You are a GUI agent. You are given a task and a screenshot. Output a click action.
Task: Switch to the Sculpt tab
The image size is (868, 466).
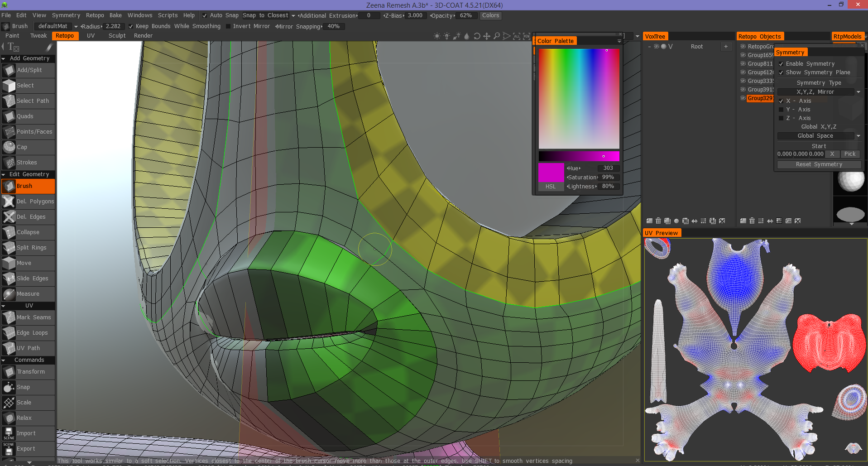tap(117, 36)
